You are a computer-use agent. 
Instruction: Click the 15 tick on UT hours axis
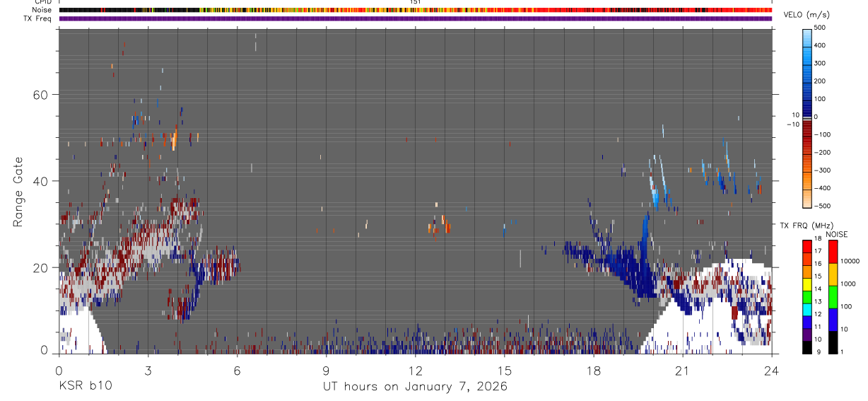[505, 370]
